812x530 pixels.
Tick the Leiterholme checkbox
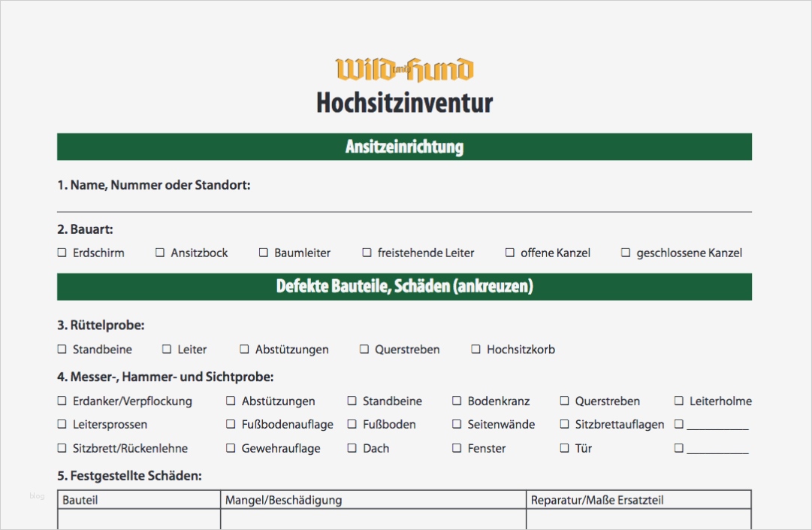(679, 401)
